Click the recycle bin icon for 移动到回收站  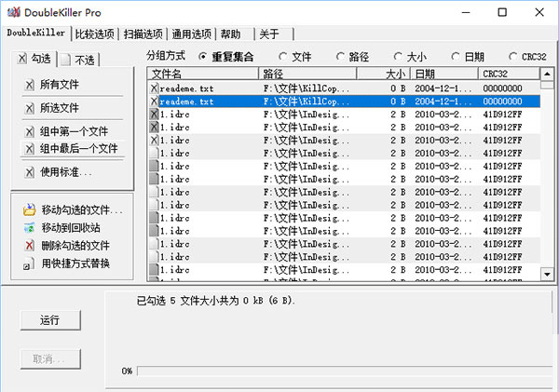(29, 228)
